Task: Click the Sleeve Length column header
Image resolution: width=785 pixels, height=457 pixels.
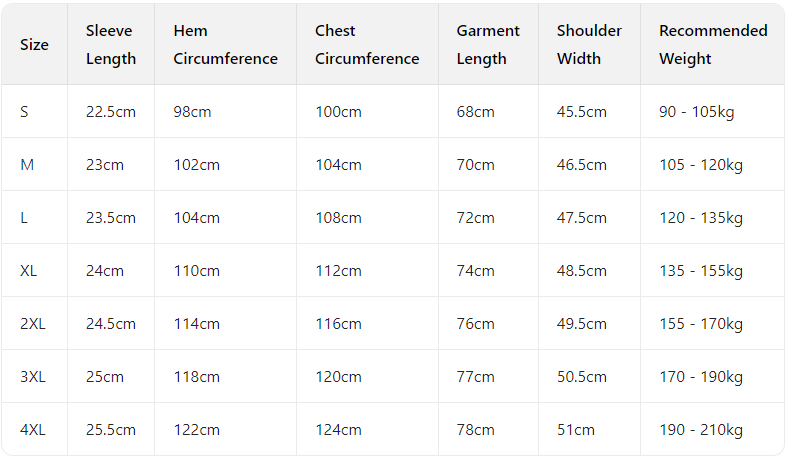Action: [x=110, y=45]
